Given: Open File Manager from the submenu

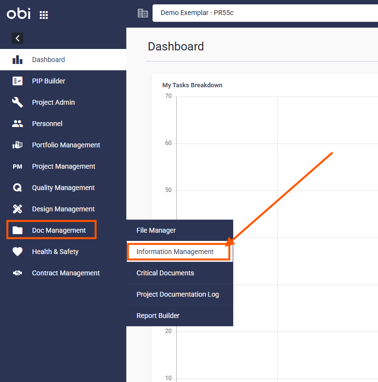Looking at the screenshot, I should 180,230.
